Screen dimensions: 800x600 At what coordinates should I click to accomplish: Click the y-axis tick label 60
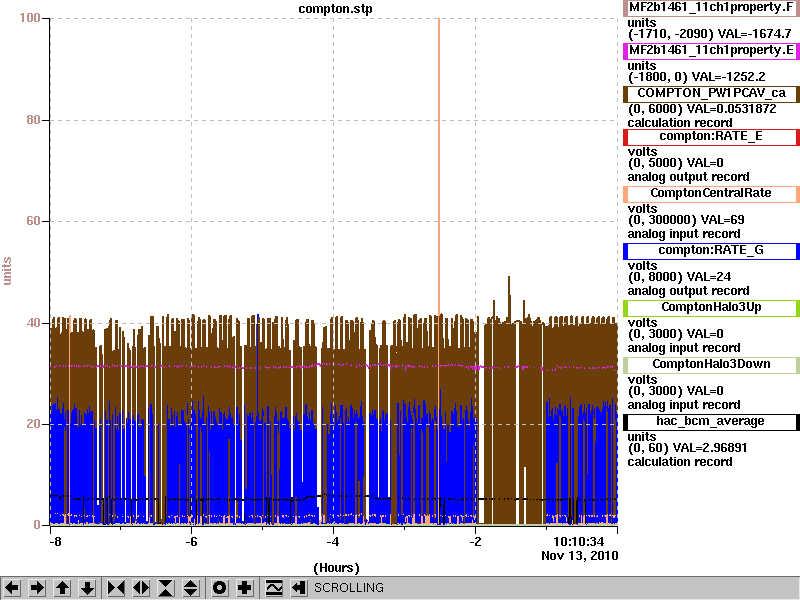[33, 221]
